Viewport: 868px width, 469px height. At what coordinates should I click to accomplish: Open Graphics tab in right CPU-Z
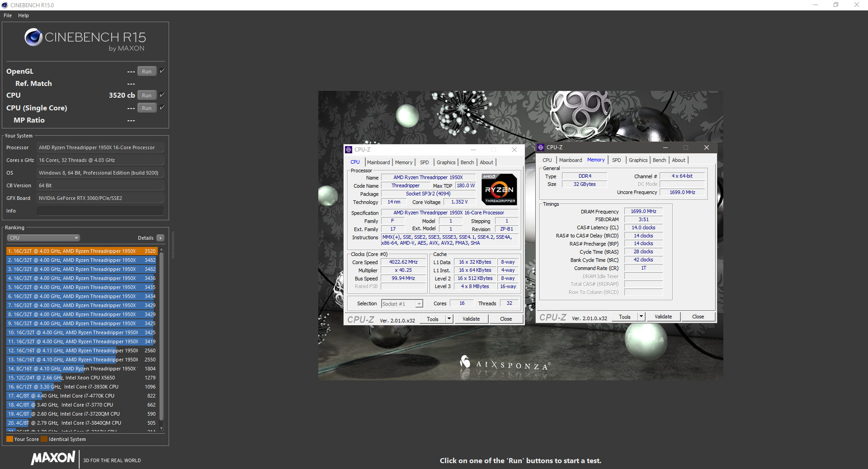[638, 160]
